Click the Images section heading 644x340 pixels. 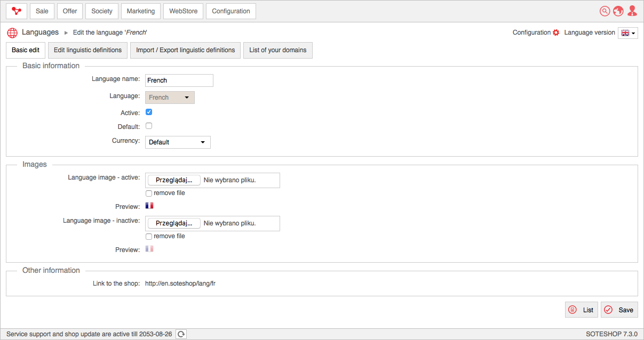(x=35, y=164)
